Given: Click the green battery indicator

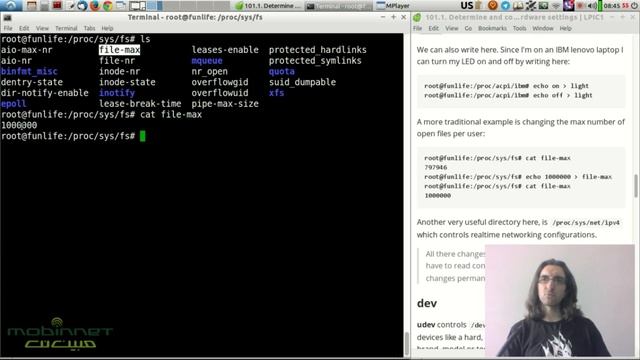Looking at the screenshot, I should coord(600,6).
